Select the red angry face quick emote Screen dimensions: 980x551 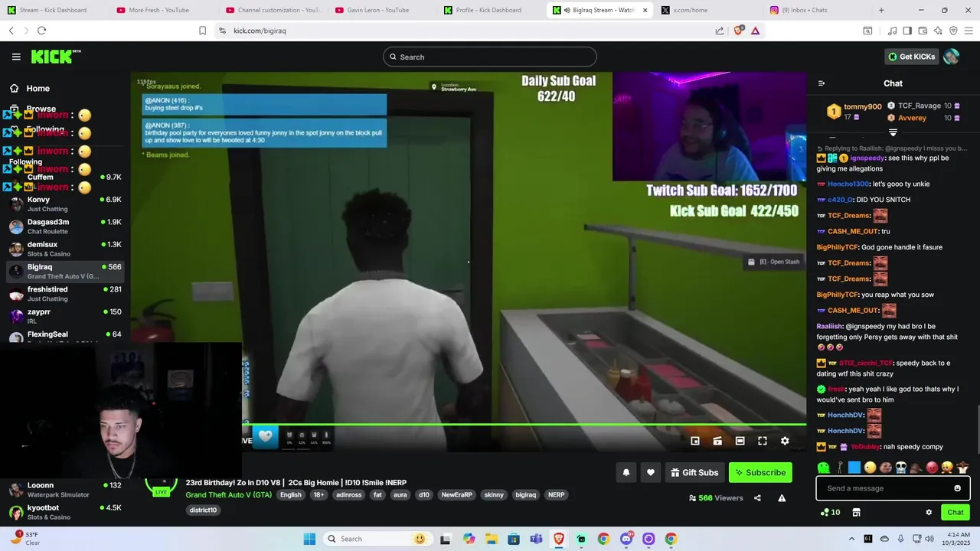932,468
